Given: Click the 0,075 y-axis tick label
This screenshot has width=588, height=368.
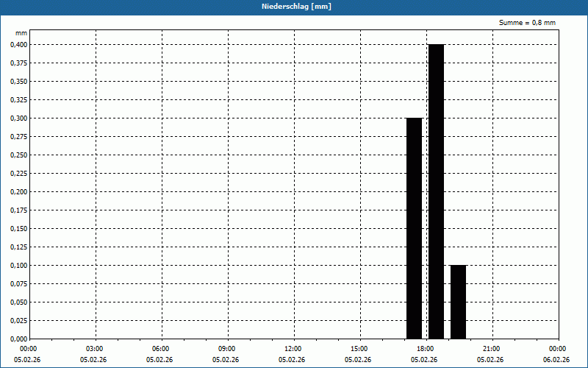Looking at the screenshot, I should pyautogui.click(x=18, y=283).
